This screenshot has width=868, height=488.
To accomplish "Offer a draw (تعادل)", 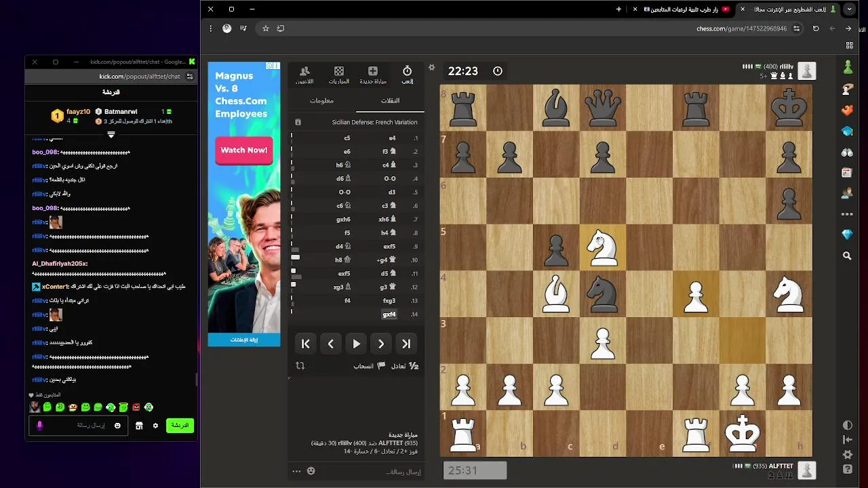I will pos(404,366).
